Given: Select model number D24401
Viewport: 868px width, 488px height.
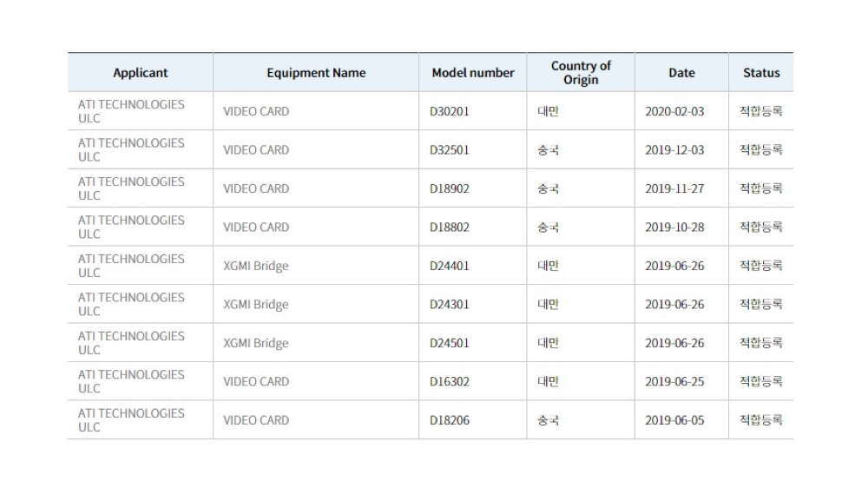Looking at the screenshot, I should [x=450, y=266].
